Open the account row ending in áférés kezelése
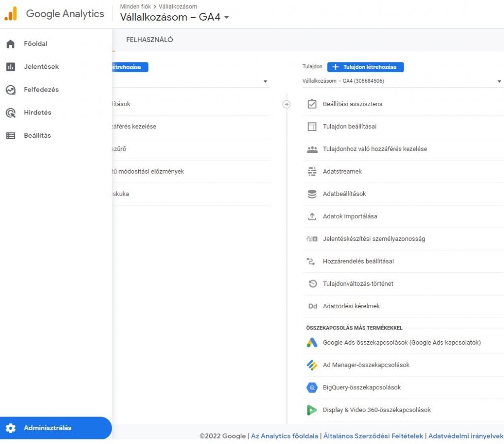Image resolution: width=504 pixels, height=444 pixels. click(191, 126)
